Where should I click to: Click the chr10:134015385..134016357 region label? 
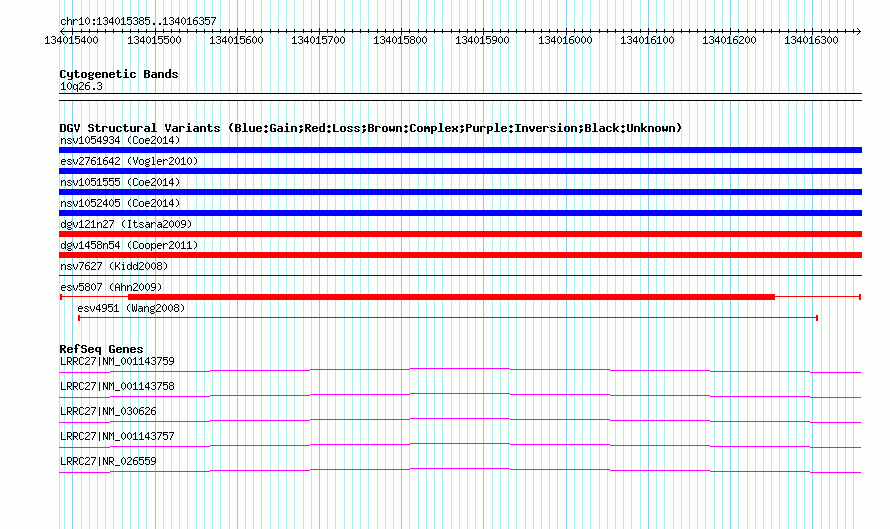(x=138, y=22)
